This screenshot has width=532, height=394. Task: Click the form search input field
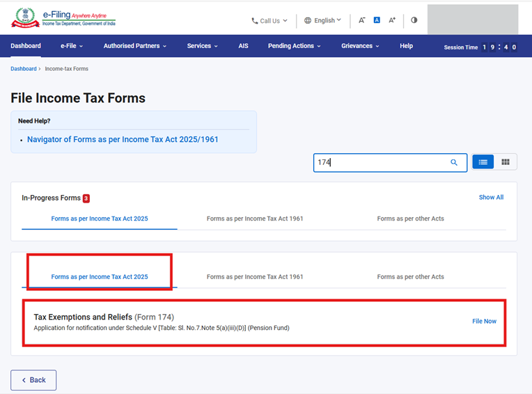click(x=380, y=162)
